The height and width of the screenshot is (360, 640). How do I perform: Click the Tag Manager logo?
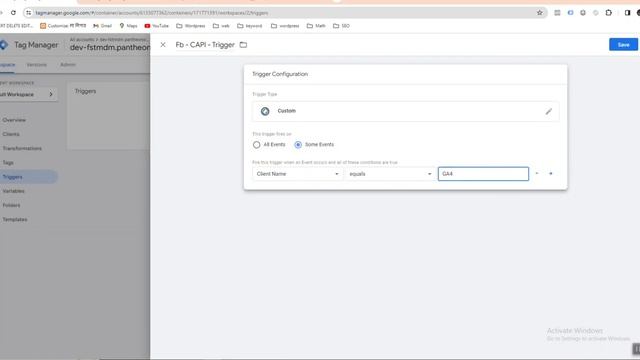coord(4,45)
